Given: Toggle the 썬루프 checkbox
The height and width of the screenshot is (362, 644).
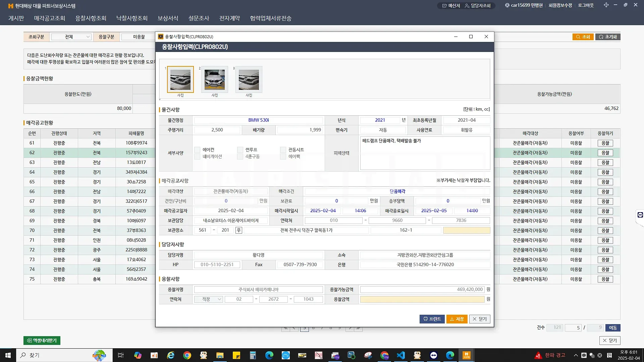Looking at the screenshot, I should [x=240, y=150].
